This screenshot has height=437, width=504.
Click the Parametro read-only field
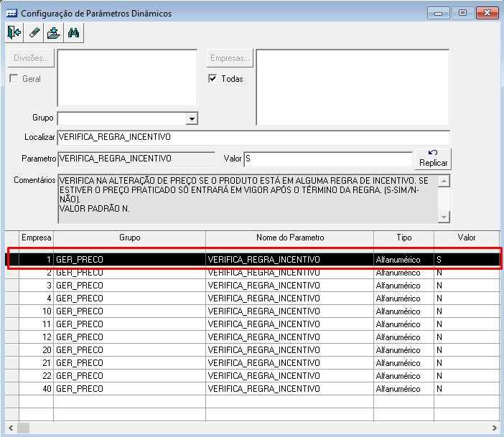[x=136, y=159]
